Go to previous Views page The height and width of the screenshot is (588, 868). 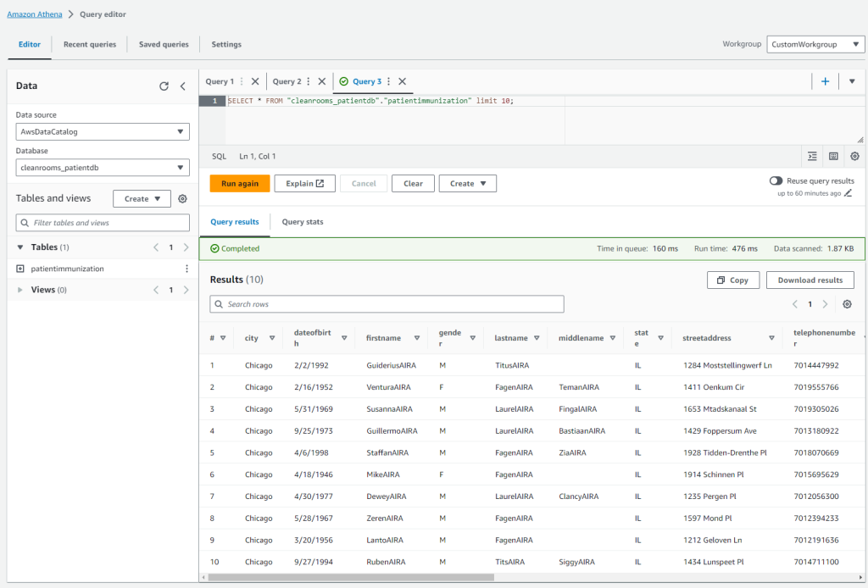click(x=156, y=290)
